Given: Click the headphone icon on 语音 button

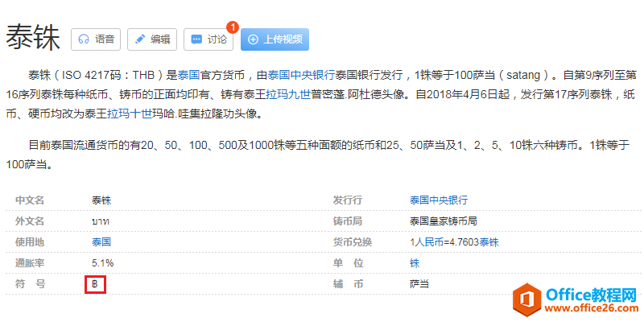Looking at the screenshot, I should (x=84, y=39).
